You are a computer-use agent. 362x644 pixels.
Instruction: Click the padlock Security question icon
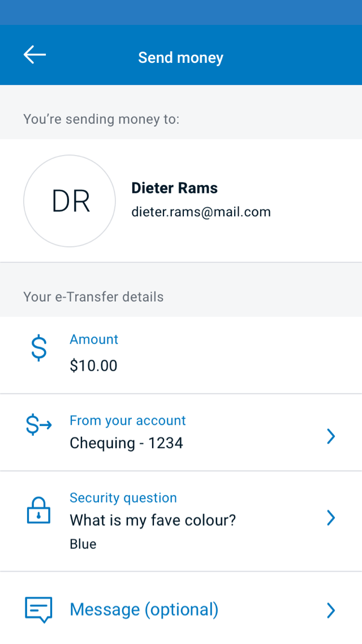[38, 511]
